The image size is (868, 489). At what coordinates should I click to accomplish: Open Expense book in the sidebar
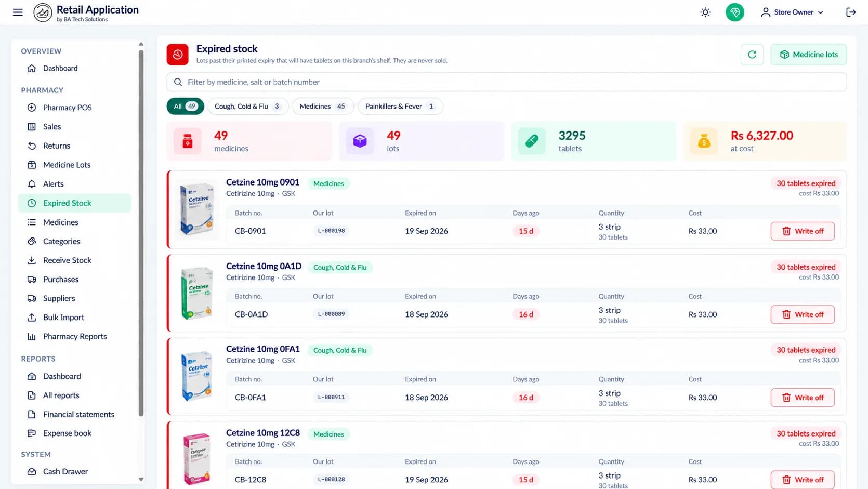74,433
